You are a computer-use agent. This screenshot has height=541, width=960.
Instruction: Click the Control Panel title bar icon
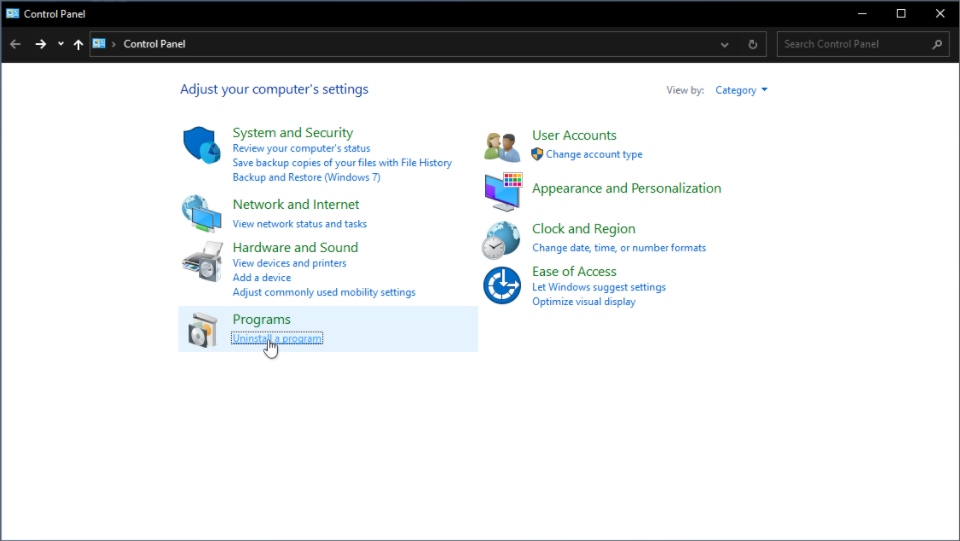[x=12, y=13]
